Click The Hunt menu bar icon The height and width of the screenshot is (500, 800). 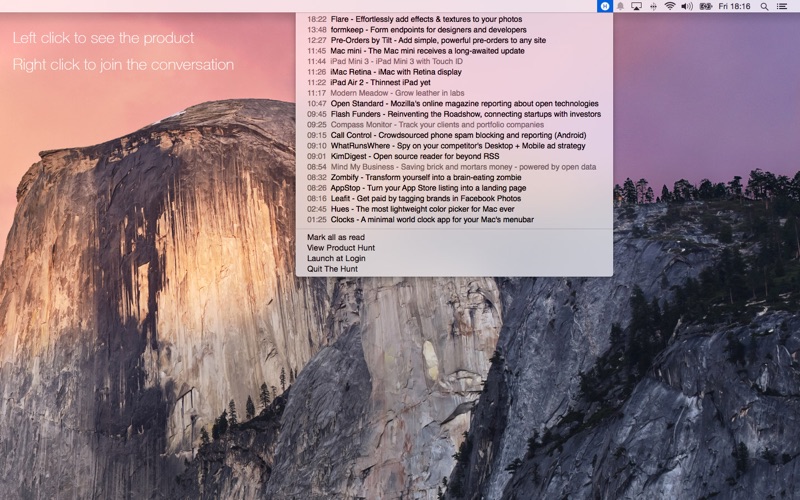(x=605, y=6)
